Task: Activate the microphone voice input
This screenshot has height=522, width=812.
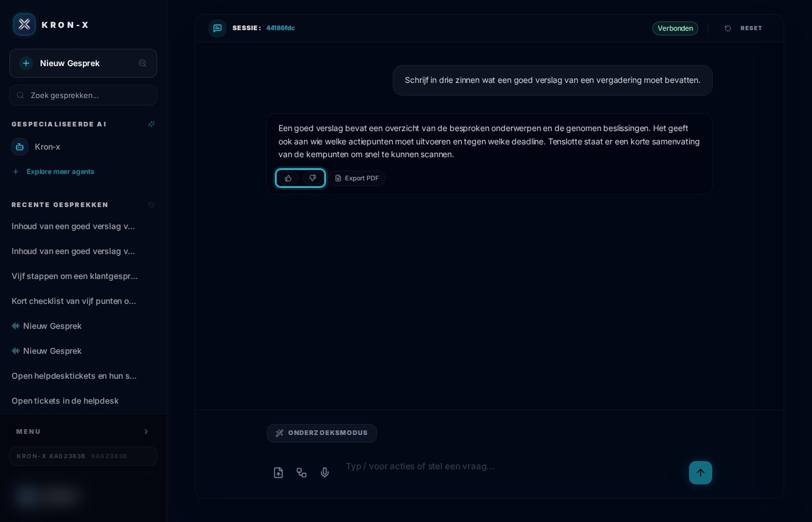Action: pos(325,473)
